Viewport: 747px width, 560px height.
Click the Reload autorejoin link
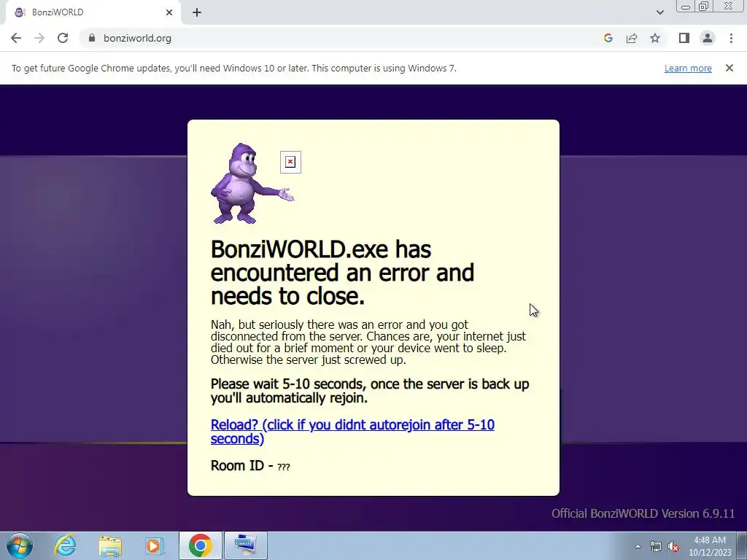coord(352,432)
